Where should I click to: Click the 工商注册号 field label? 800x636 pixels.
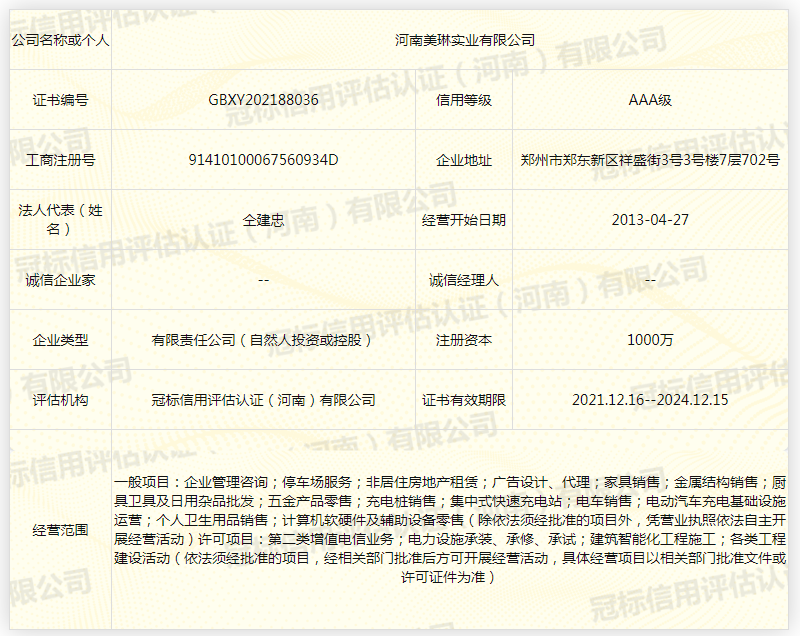coord(60,160)
